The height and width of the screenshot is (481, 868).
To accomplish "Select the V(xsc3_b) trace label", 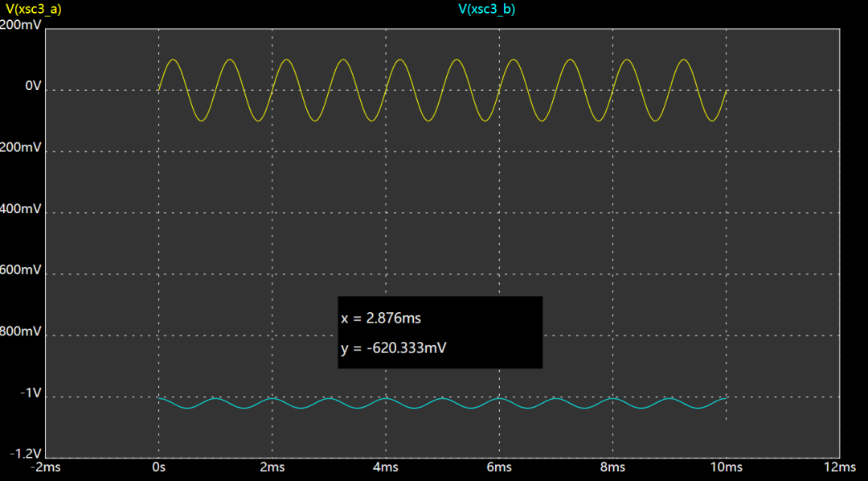I will [x=486, y=9].
